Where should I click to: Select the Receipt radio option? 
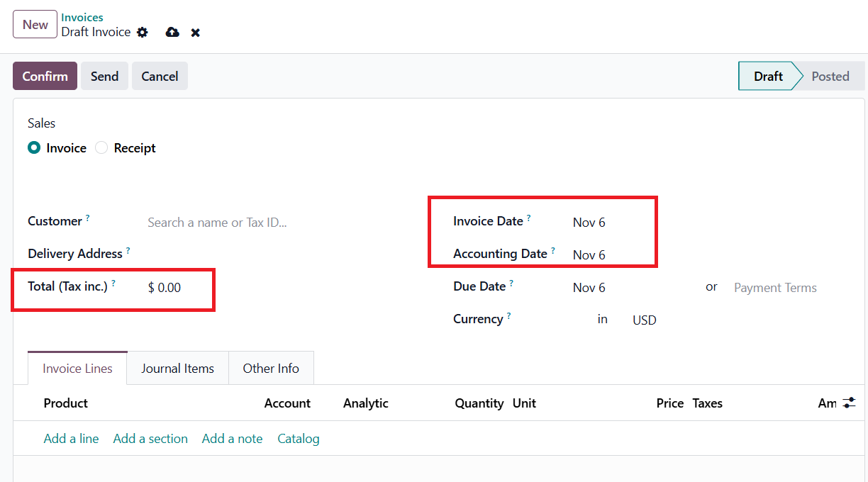tap(101, 148)
